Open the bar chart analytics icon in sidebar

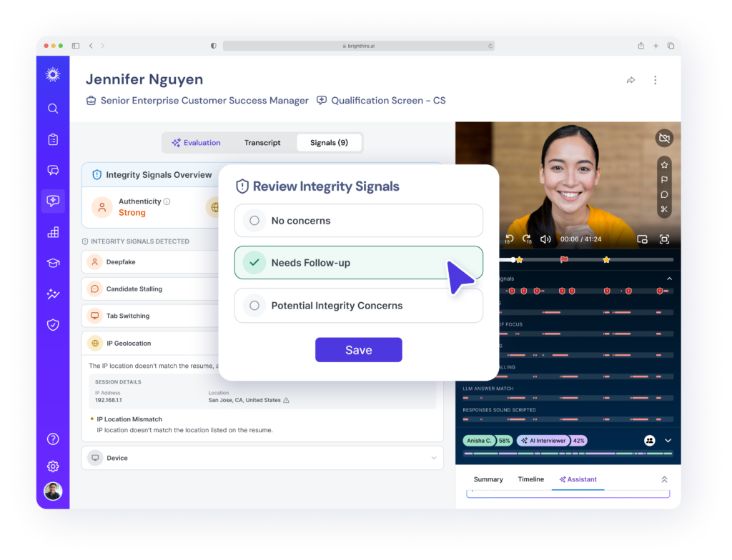[53, 232]
